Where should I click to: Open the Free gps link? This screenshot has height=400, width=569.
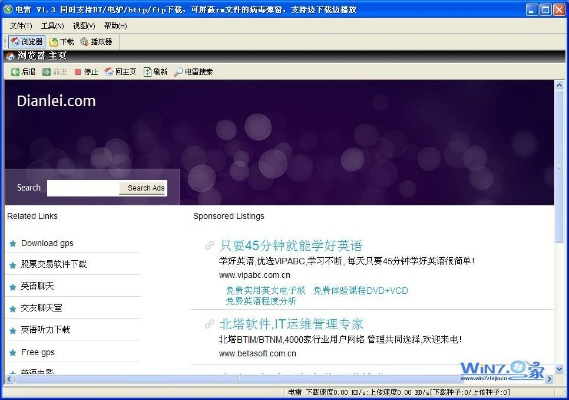coord(38,352)
